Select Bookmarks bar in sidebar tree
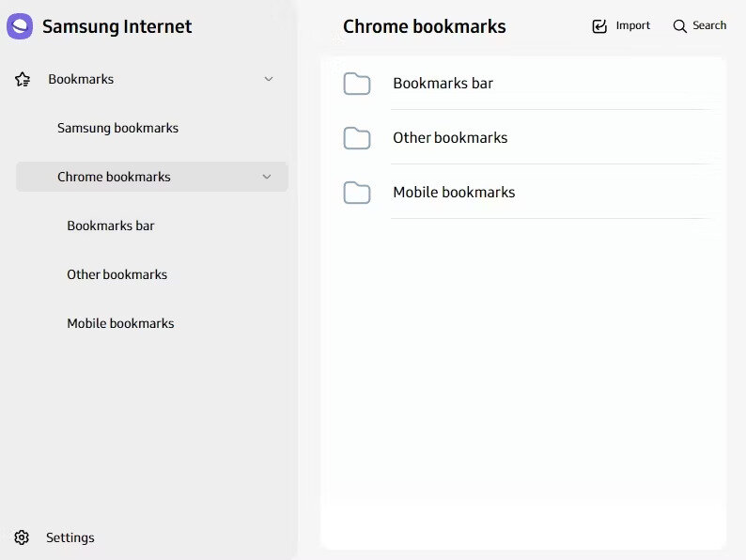The width and height of the screenshot is (746, 560). coord(110,226)
